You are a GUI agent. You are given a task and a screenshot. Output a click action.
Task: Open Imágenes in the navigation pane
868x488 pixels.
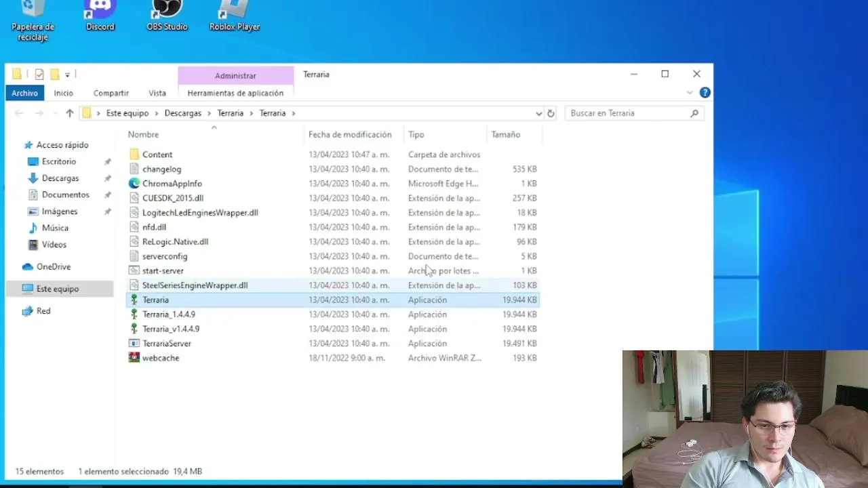(x=60, y=211)
